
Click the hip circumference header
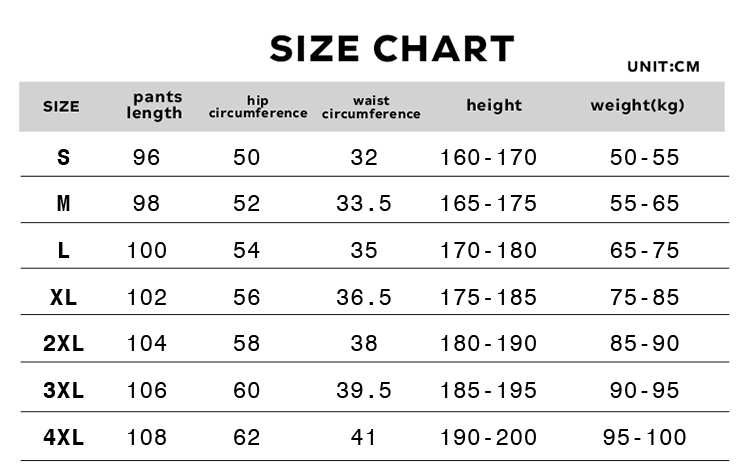(258, 107)
